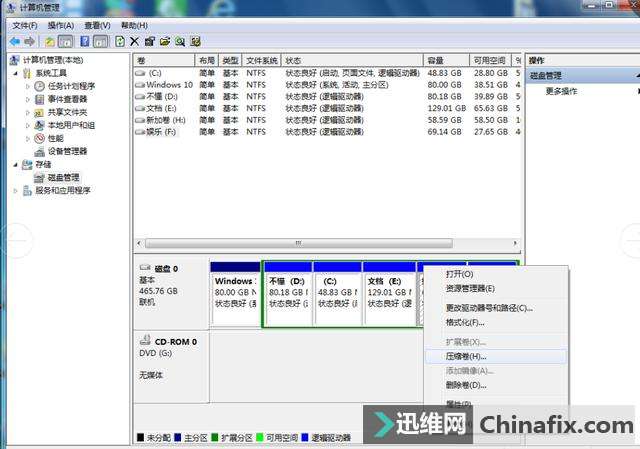Screen dimensions: 640x449
Task: Click the 卷 column header
Action: pos(164,60)
